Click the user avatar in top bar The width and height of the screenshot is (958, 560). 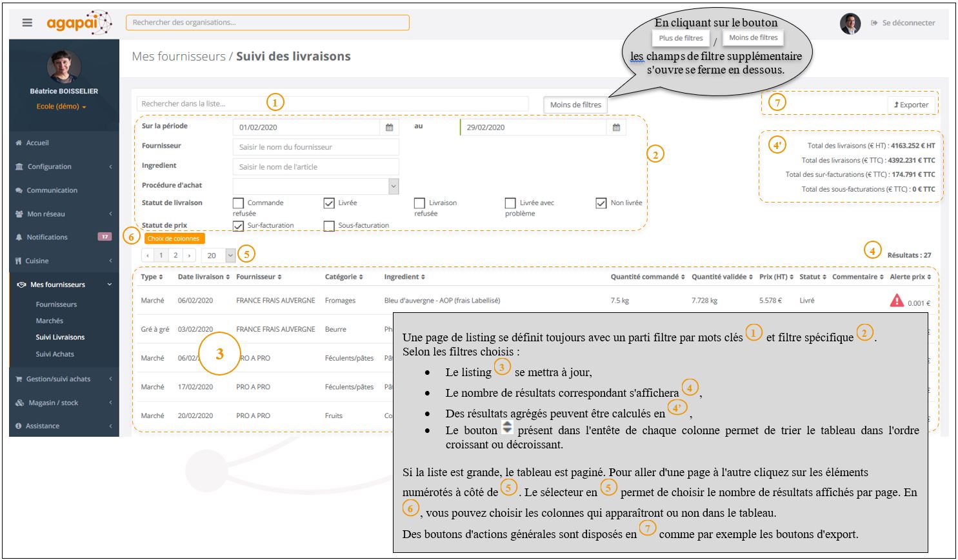pos(850,23)
